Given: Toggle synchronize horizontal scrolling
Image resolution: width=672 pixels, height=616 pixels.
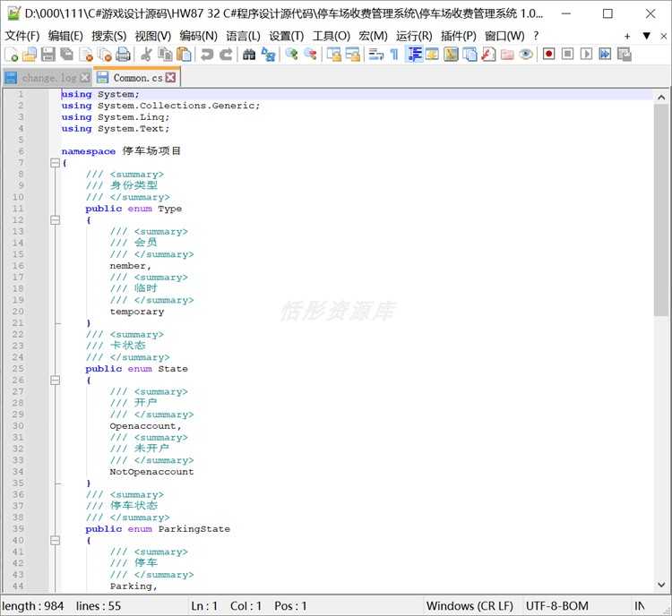Looking at the screenshot, I should click(x=353, y=55).
